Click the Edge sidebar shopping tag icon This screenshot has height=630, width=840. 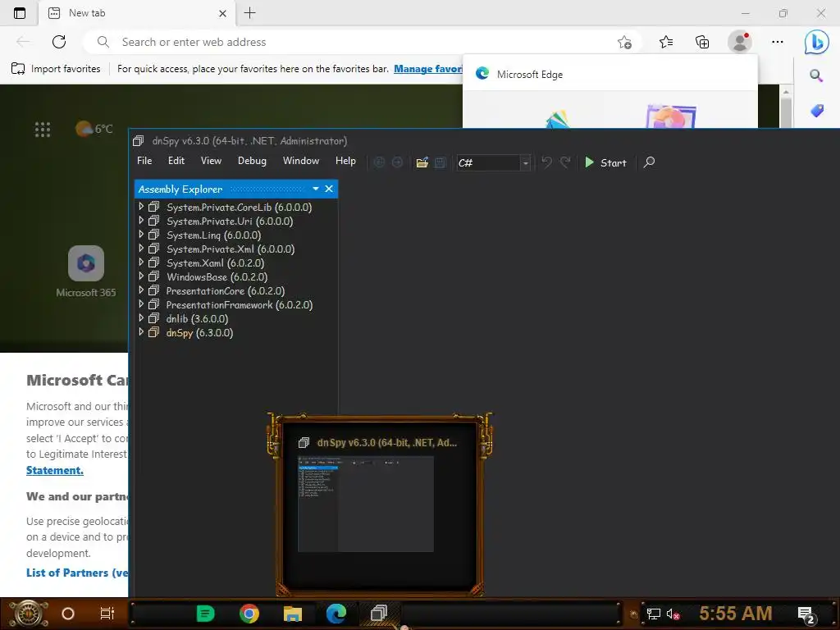pos(816,111)
